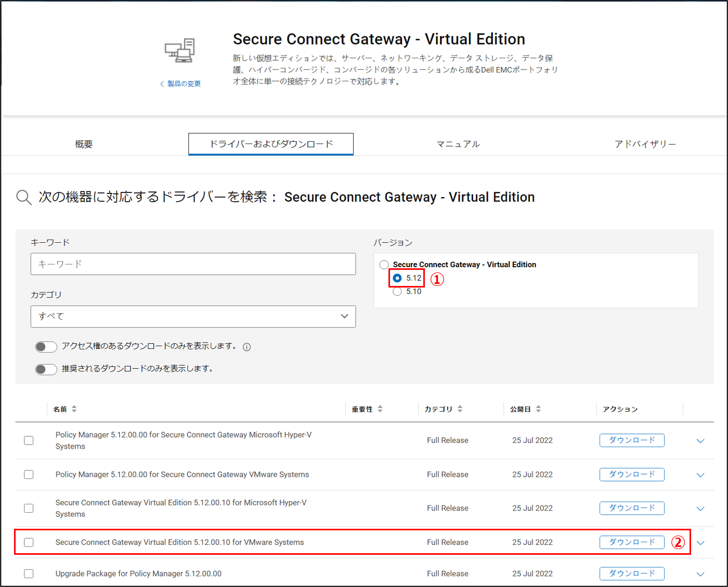Screen dimensions: 728x587
Task: Open the カテゴリ dropdown showing すべて
Action: coord(193,317)
